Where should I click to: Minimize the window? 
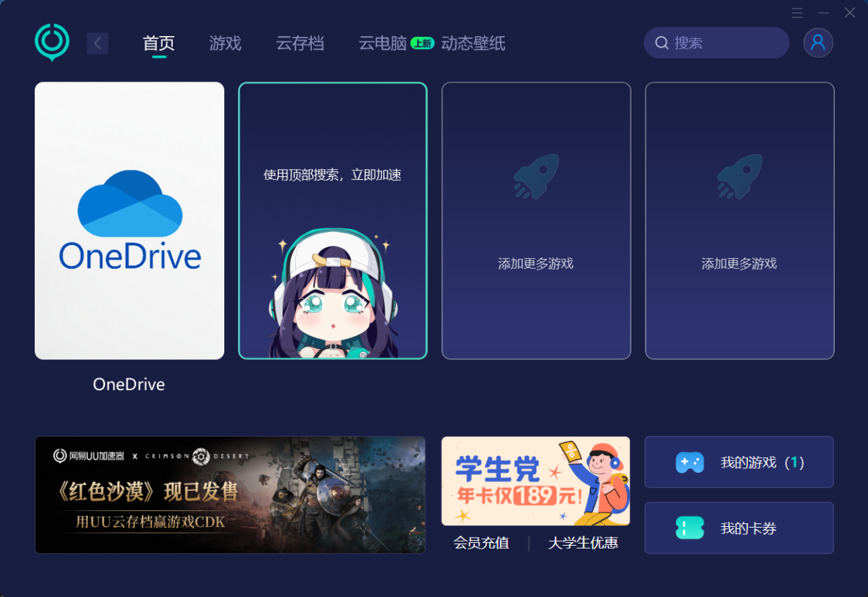tap(823, 13)
